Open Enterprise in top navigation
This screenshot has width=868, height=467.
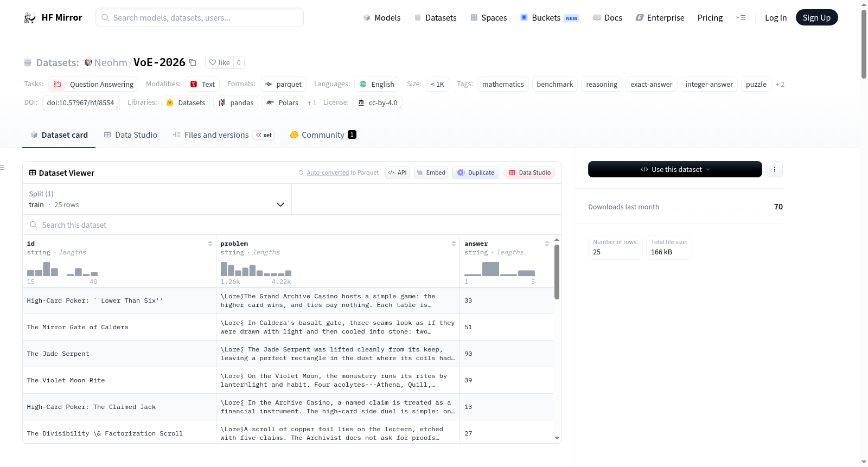pyautogui.click(x=660, y=17)
